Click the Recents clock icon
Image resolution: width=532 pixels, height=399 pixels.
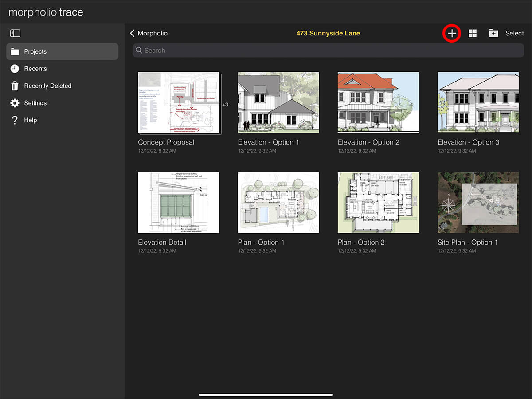pyautogui.click(x=15, y=69)
